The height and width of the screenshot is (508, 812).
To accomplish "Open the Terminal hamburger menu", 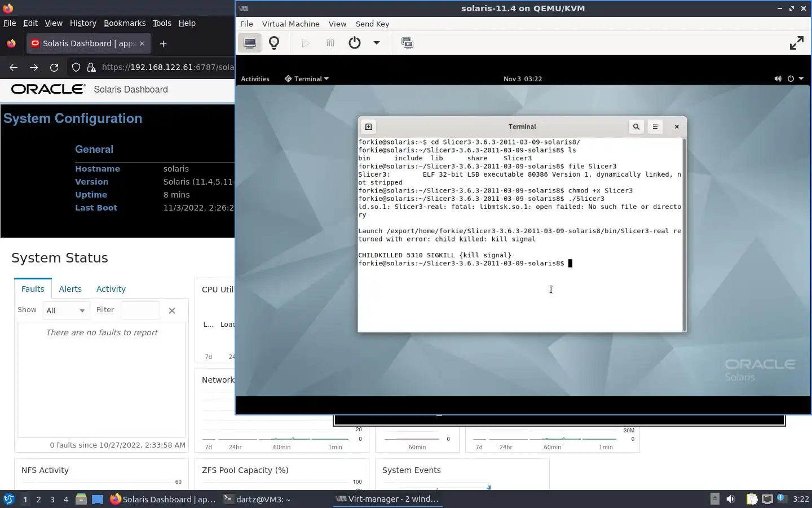I will [x=655, y=127].
